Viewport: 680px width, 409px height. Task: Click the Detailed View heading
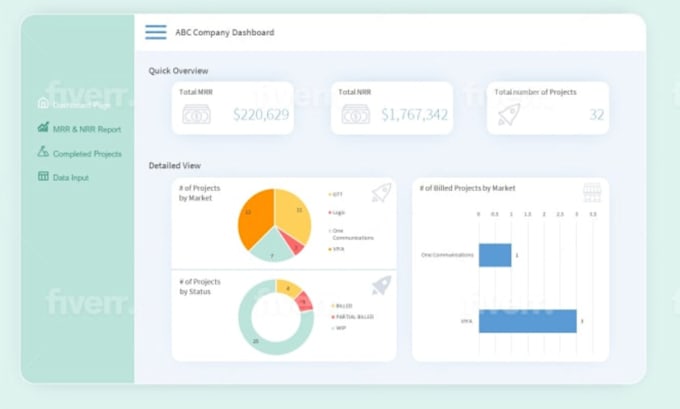tap(174, 165)
